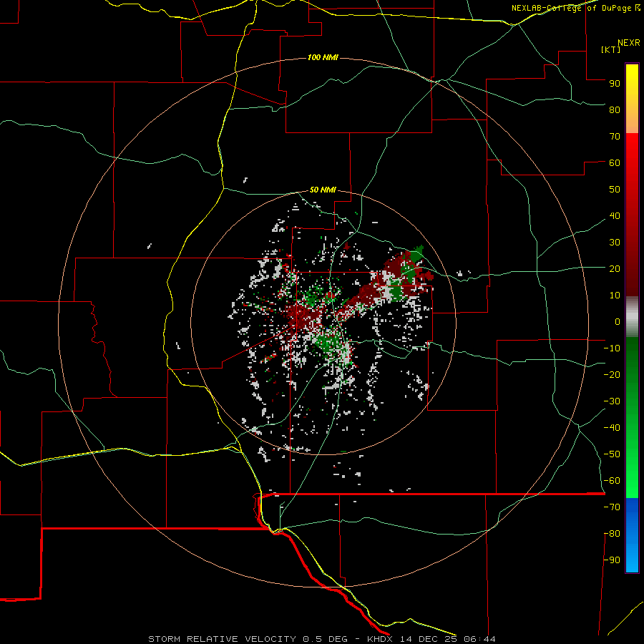Click the positive 50 scale label
644x644 pixels.
click(615, 190)
